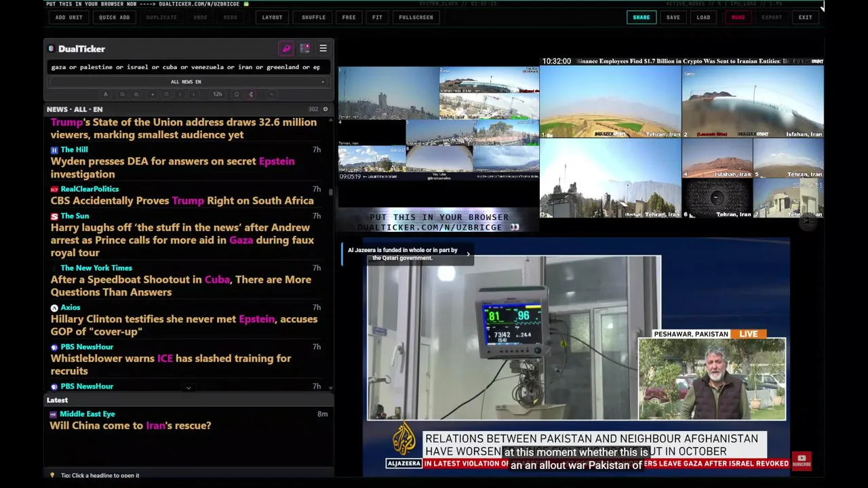Click the zoom in magnifier icon

click(x=136, y=94)
